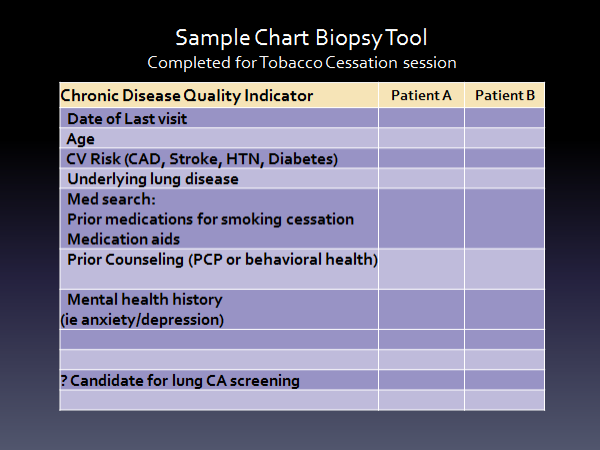
Task: Click Patient A cell for CV Risk row
Action: pyautogui.click(x=421, y=158)
